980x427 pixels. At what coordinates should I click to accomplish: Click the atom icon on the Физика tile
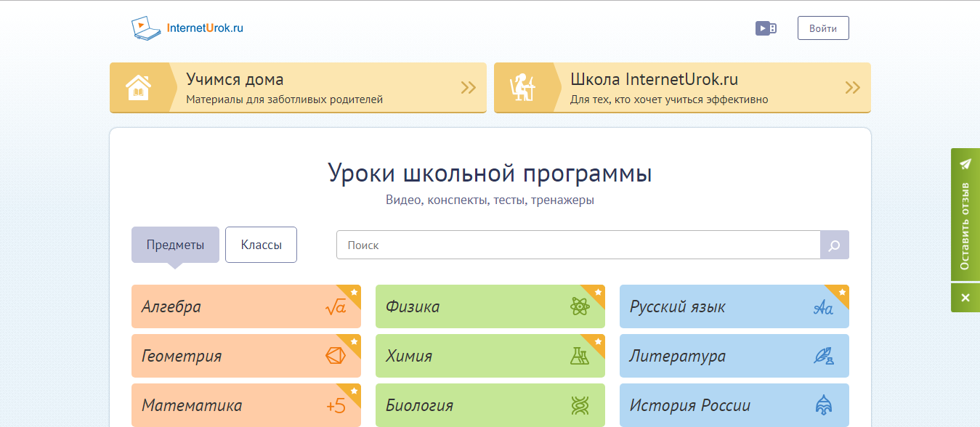(x=579, y=307)
